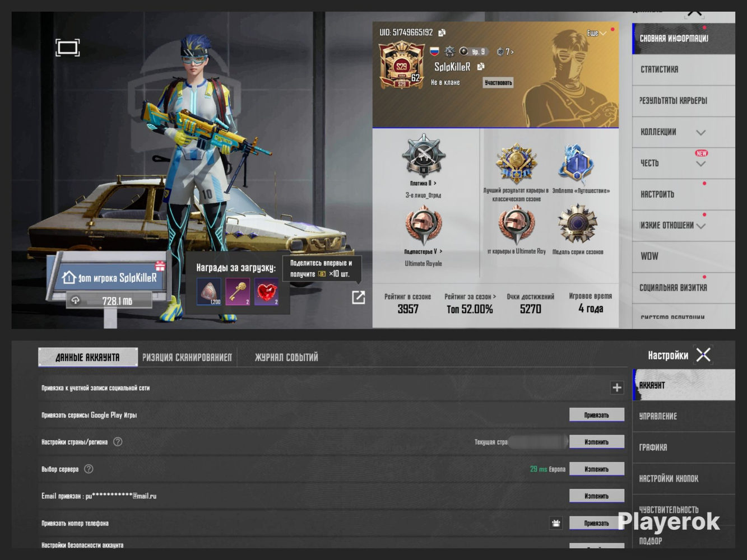
Task: Select Аккаунт in the settings sidebar
Action: [x=684, y=385]
